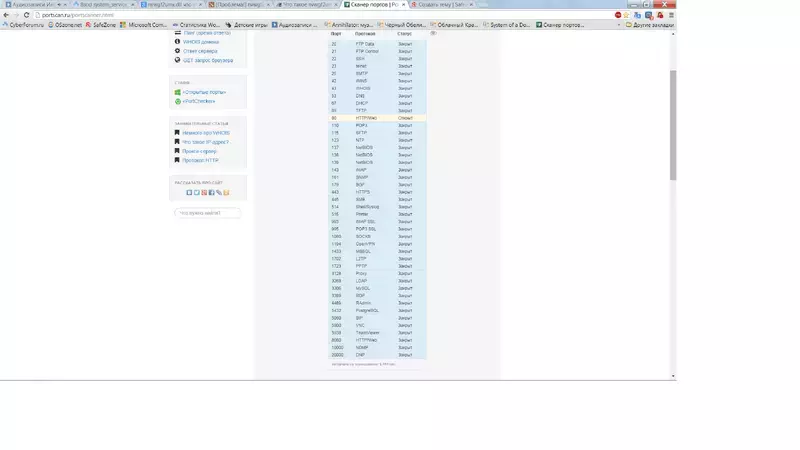Switch to the Boot system_service tab
The image size is (800, 450).
pyautogui.click(x=104, y=5)
